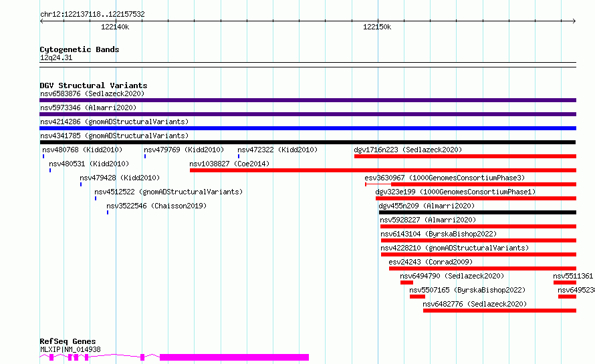Click the RefSeq Genes track title
This screenshot has width=595, height=364.
point(68,341)
